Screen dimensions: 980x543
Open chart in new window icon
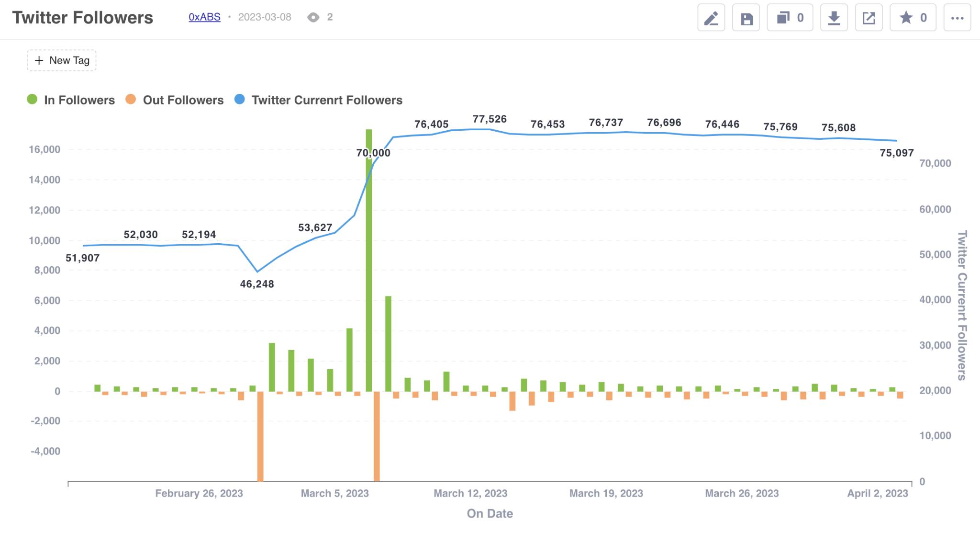(x=869, y=18)
